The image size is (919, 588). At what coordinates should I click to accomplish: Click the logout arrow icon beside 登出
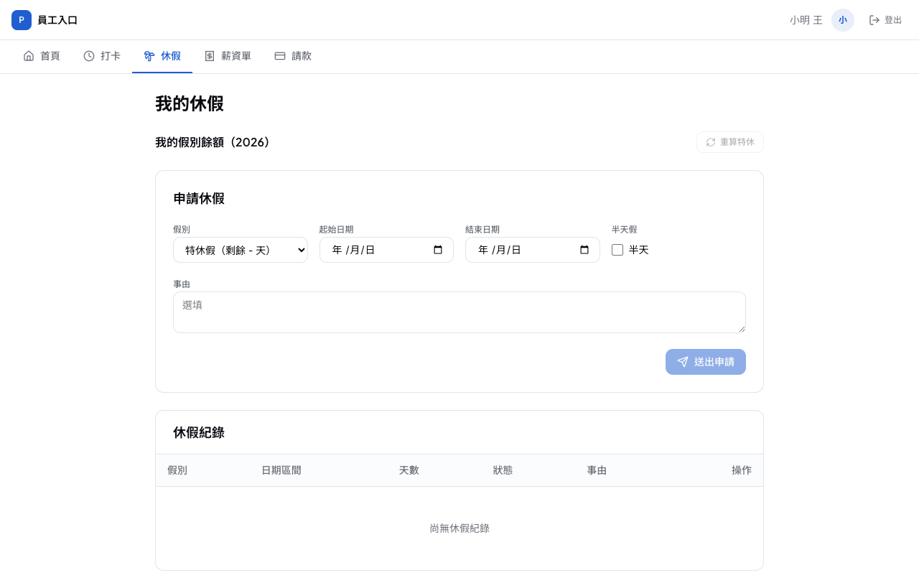click(874, 20)
